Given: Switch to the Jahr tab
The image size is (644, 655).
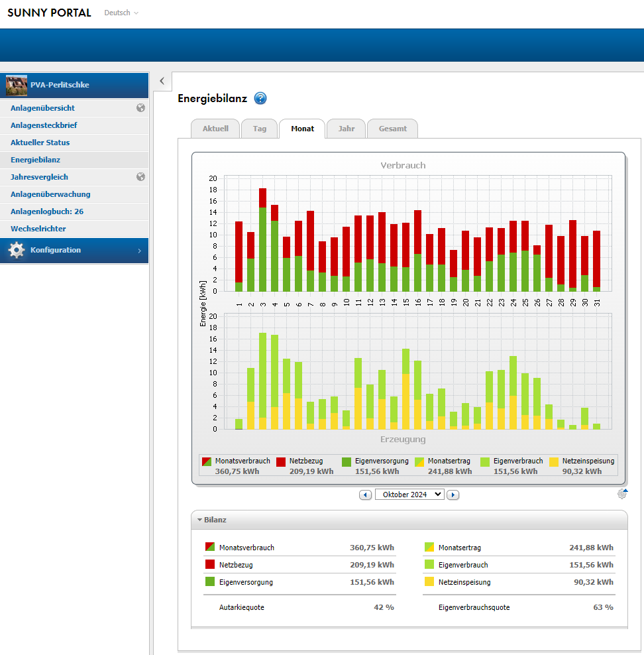Looking at the screenshot, I should [x=346, y=129].
